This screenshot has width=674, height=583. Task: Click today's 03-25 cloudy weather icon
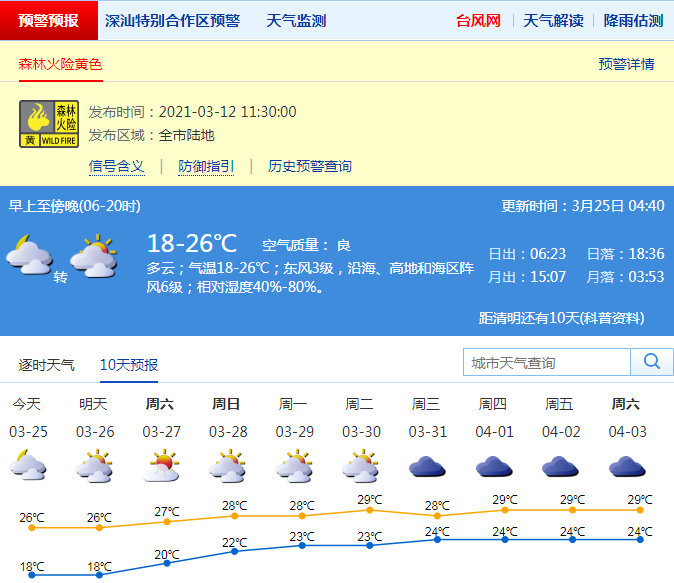point(27,466)
